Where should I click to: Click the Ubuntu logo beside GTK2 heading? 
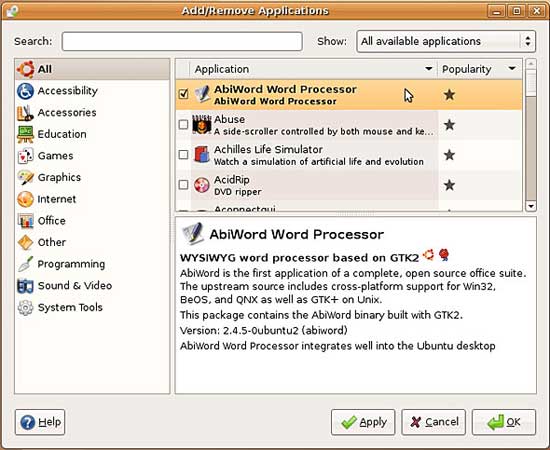coord(428,255)
